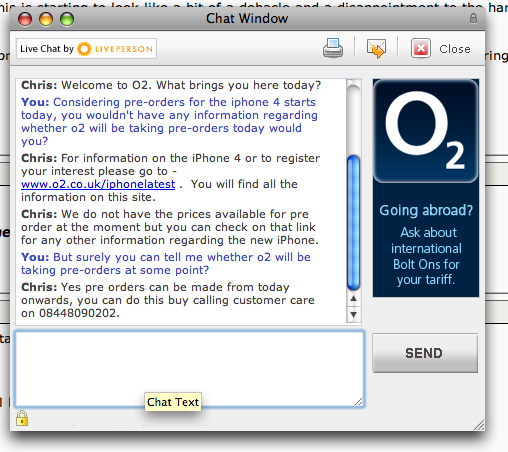
Task: Click the Close text label
Action: click(x=455, y=49)
